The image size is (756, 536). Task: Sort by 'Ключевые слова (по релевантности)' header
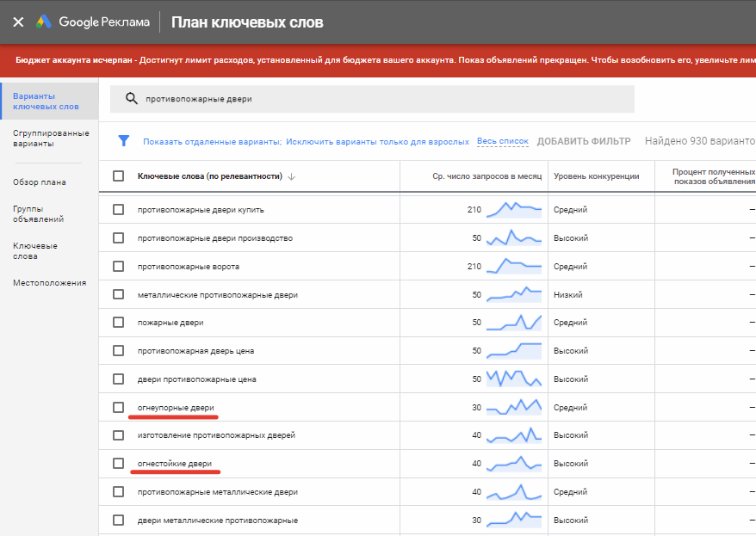(210, 176)
